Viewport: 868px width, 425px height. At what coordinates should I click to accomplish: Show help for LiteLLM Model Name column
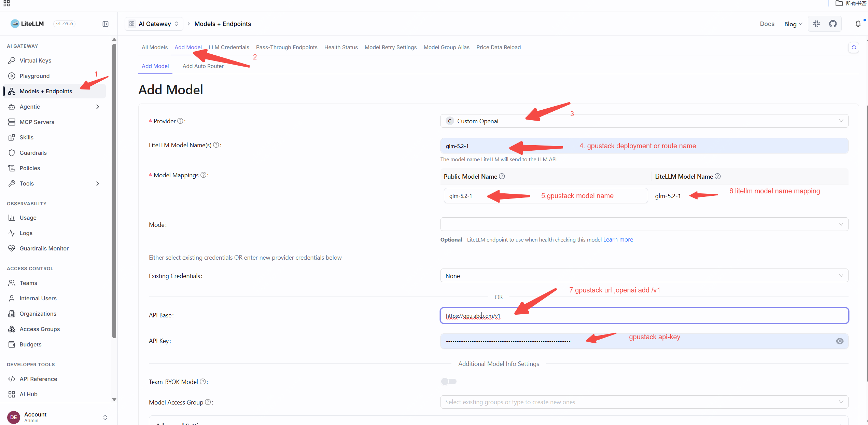click(718, 176)
